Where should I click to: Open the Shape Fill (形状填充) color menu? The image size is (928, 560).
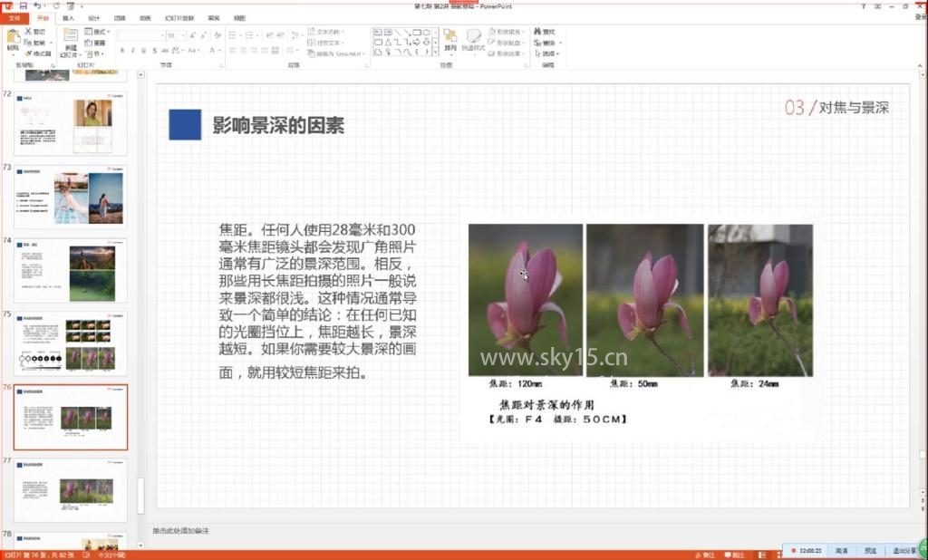(507, 32)
